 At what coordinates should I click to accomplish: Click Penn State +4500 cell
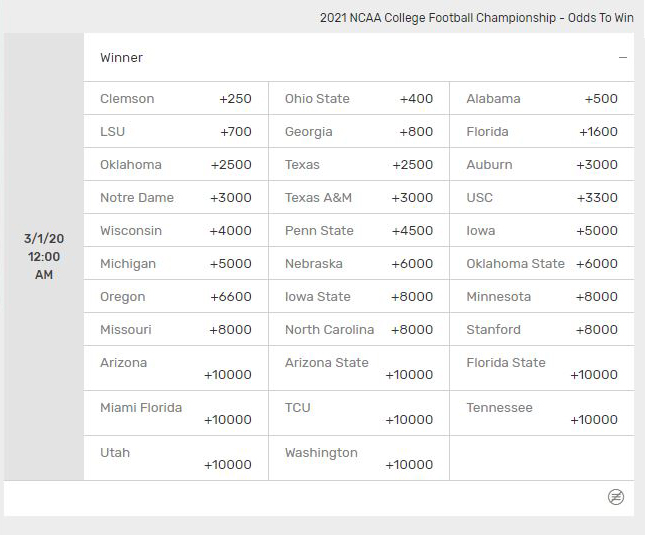click(x=359, y=231)
